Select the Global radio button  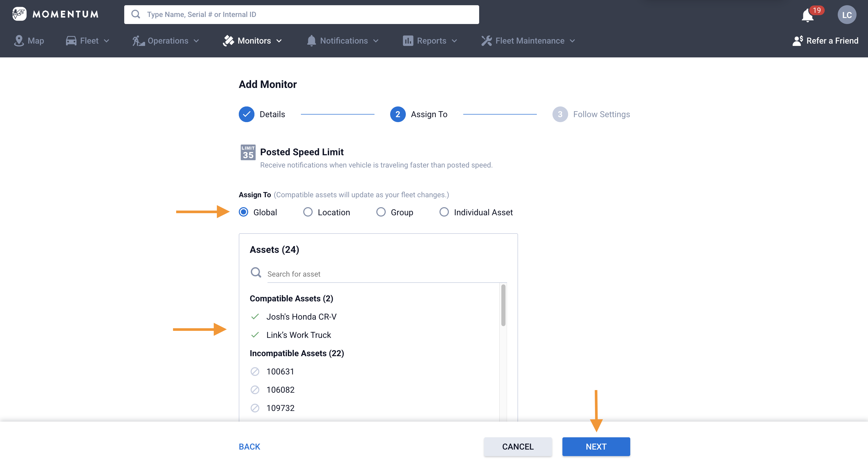pos(243,212)
